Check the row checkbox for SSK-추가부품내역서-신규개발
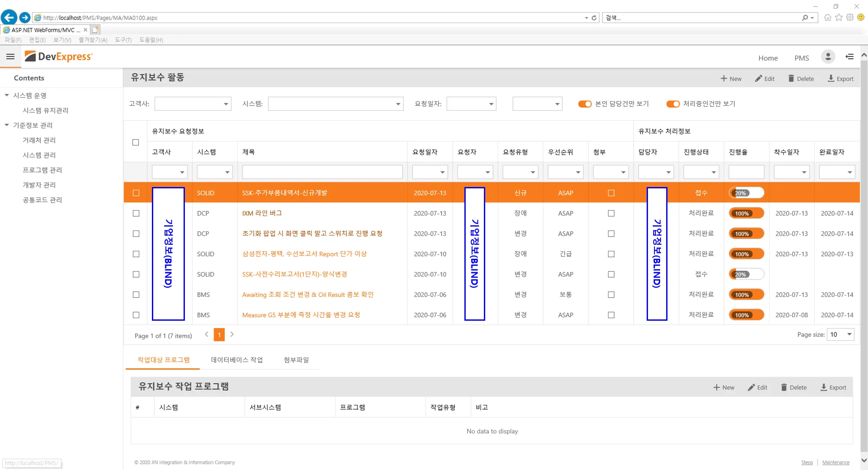The image size is (868, 470). pos(136,193)
